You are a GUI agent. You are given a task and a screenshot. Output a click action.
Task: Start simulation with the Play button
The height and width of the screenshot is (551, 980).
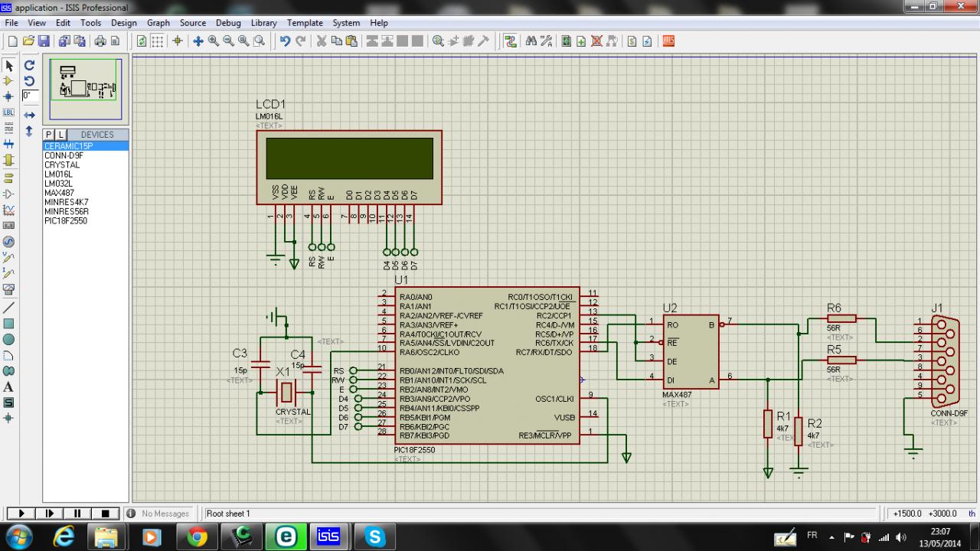[x=21, y=514]
